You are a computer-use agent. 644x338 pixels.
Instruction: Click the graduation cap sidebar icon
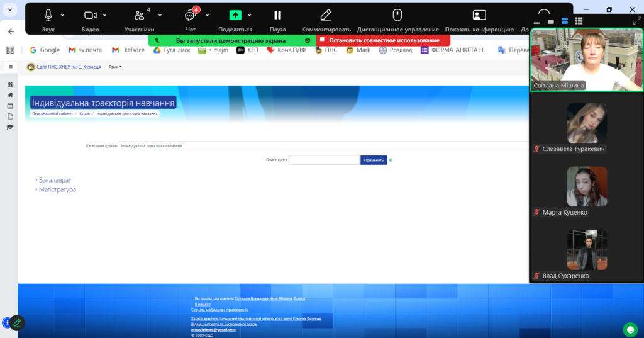point(10,127)
